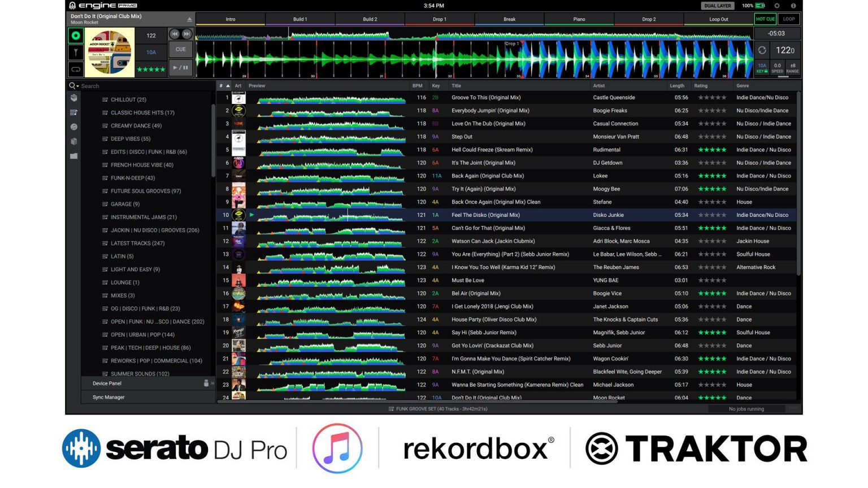The image size is (868, 488).
Task: Jump to the Build 1 cue tab
Action: pos(300,19)
